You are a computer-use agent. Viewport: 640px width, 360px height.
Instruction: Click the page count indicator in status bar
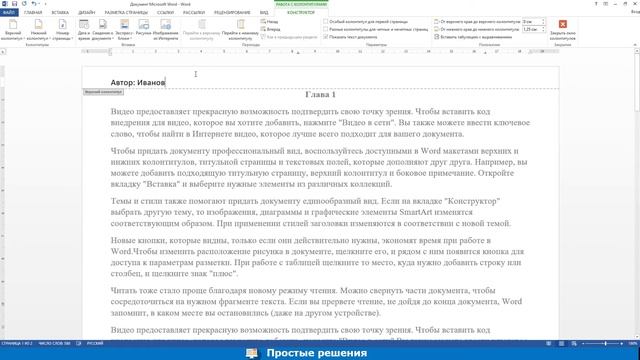point(17,344)
